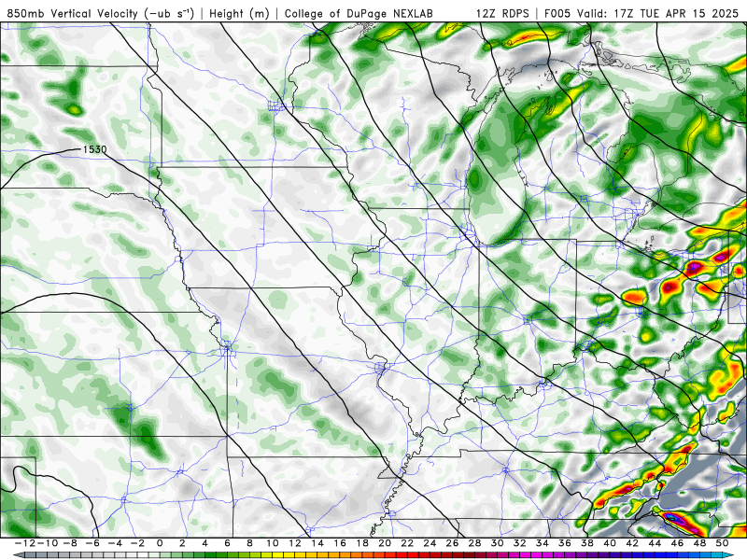Click the "50" value on the color scale
This screenshot has height=560, width=747.
coord(722,543)
